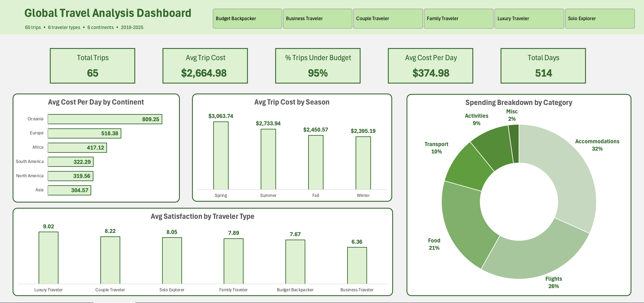Select the Business Traveler filter button
Image resolution: width=644 pixels, height=303 pixels.
point(317,18)
